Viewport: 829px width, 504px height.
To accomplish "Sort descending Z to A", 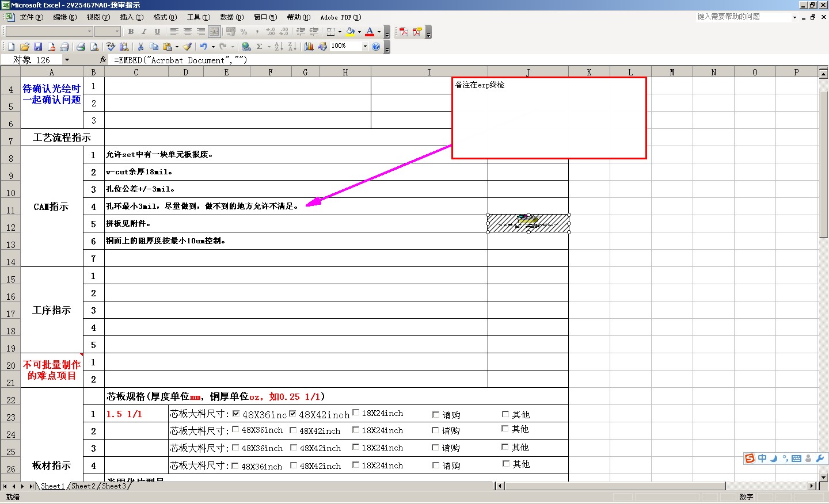I will point(292,47).
